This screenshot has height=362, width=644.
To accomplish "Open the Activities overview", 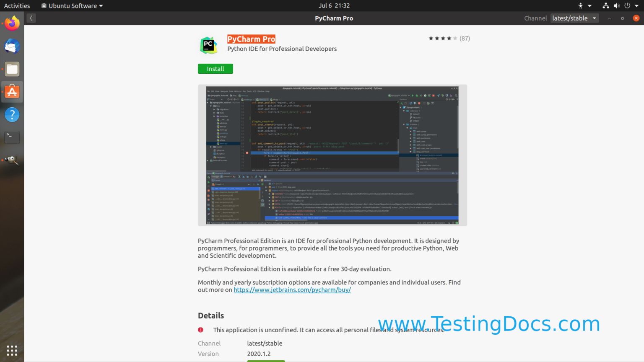I will pyautogui.click(x=17, y=5).
